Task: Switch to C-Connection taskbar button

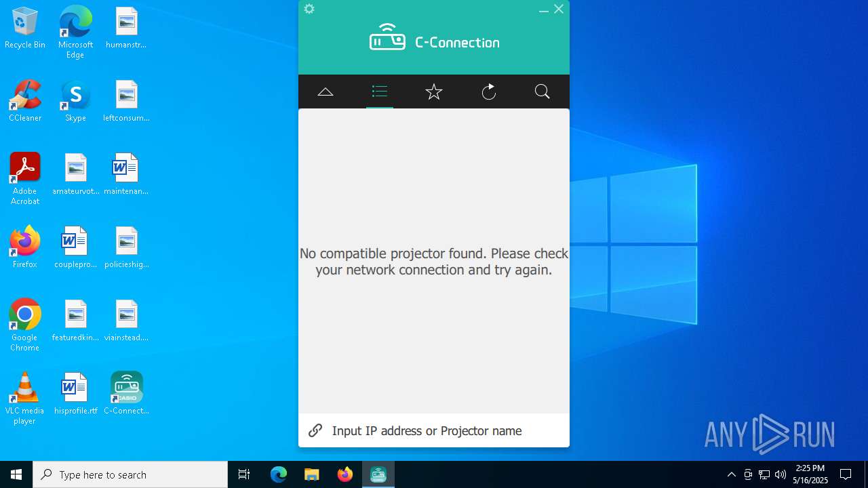Action: 378,474
